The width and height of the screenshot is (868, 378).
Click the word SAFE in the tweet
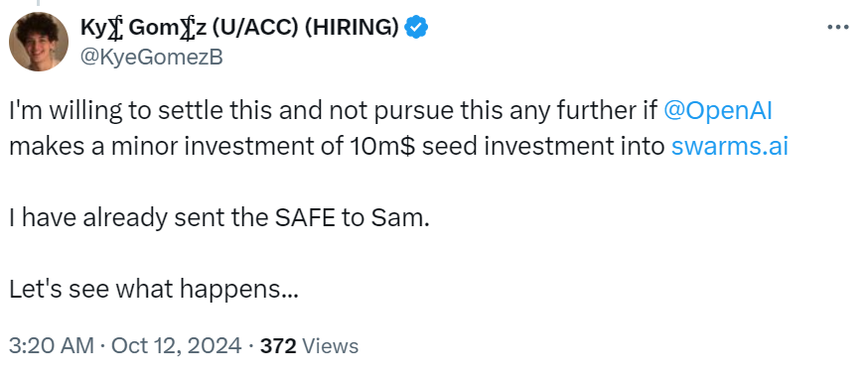click(305, 219)
